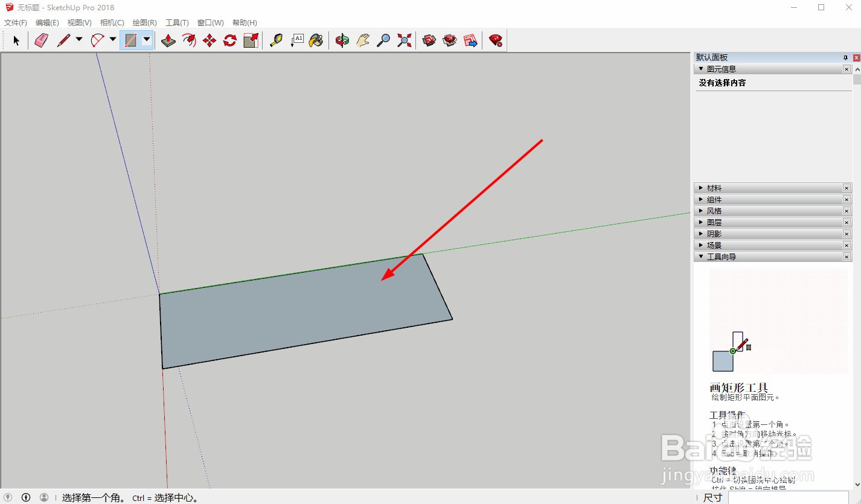The image size is (861, 504).
Task: Click the Send to LayOut icon
Action: click(x=470, y=40)
